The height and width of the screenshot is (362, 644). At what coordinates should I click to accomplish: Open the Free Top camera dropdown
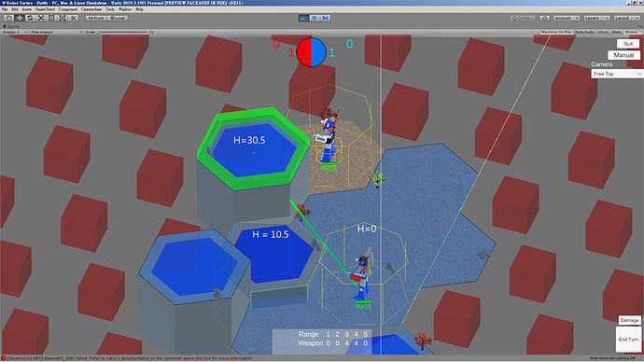click(617, 74)
